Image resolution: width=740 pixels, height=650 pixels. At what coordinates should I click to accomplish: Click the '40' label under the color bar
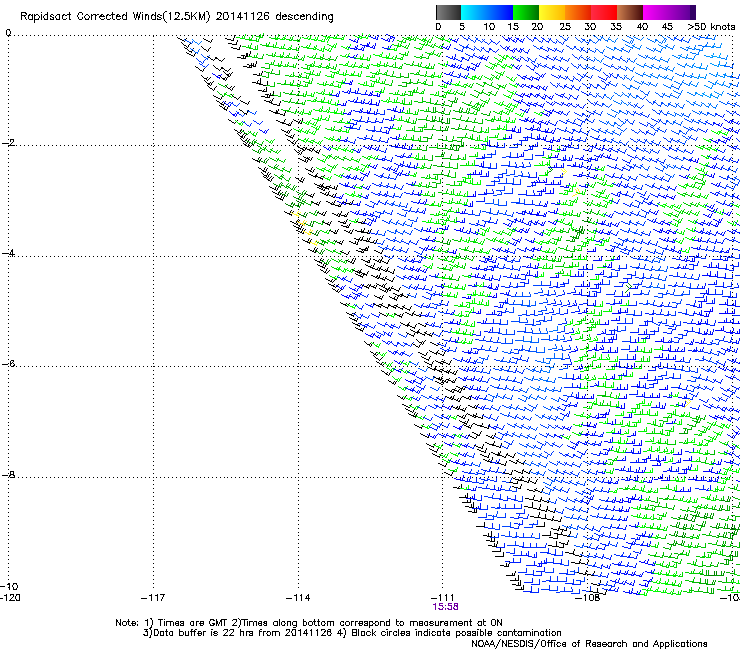pyautogui.click(x=642, y=27)
